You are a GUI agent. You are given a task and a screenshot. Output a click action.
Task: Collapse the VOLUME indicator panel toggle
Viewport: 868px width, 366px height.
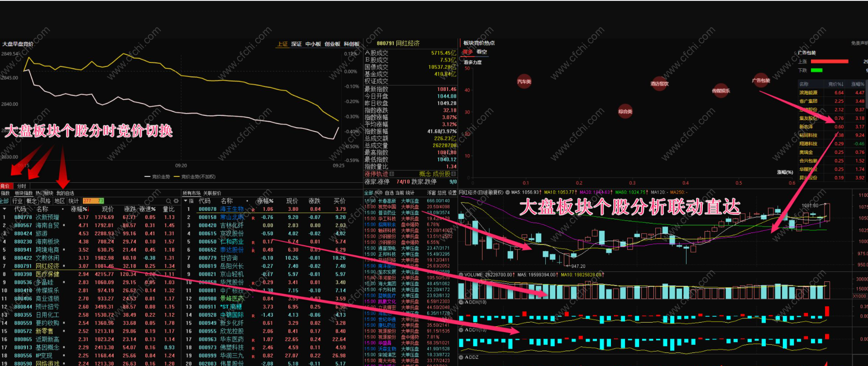(x=461, y=275)
